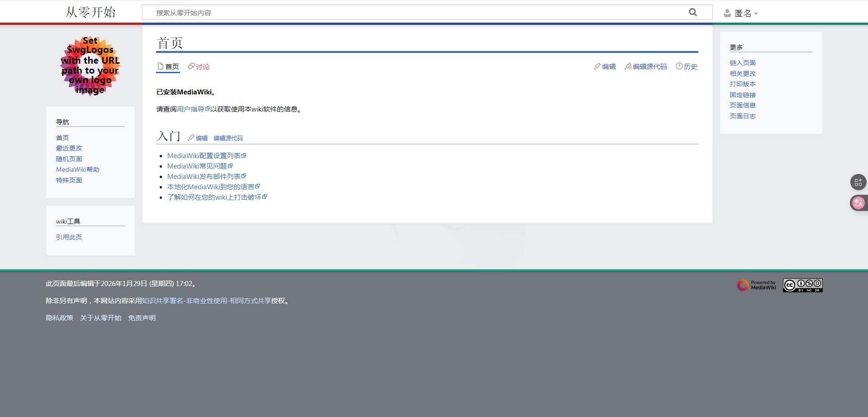Image resolution: width=868 pixels, height=417 pixels.
Task: Click the colorful wiki logo image
Action: (x=90, y=66)
